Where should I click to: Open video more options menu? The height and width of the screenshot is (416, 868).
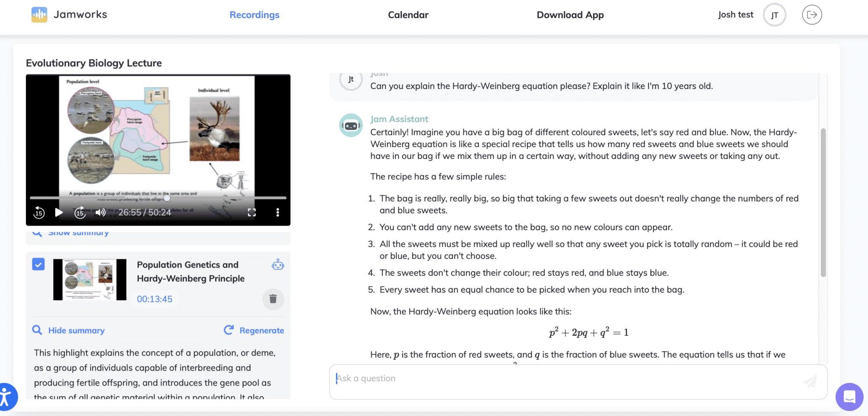(278, 212)
